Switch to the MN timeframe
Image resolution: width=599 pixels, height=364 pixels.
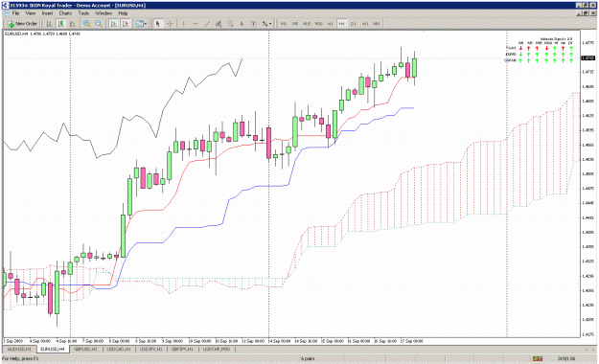[377, 24]
